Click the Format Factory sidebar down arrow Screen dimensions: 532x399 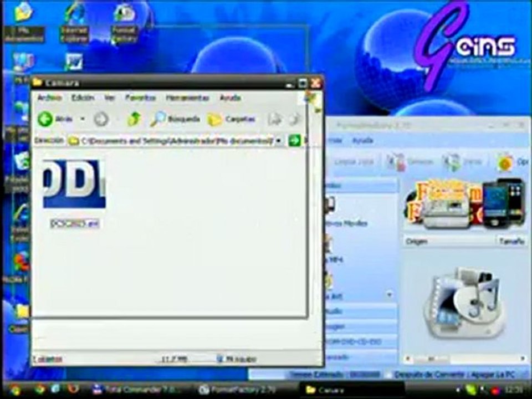point(390,295)
